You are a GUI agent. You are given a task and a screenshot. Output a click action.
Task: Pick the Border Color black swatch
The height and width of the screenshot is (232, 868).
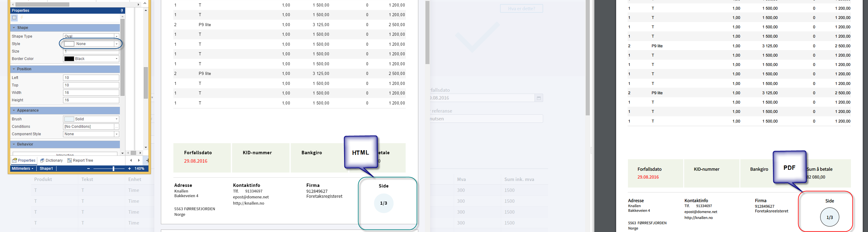(x=69, y=59)
